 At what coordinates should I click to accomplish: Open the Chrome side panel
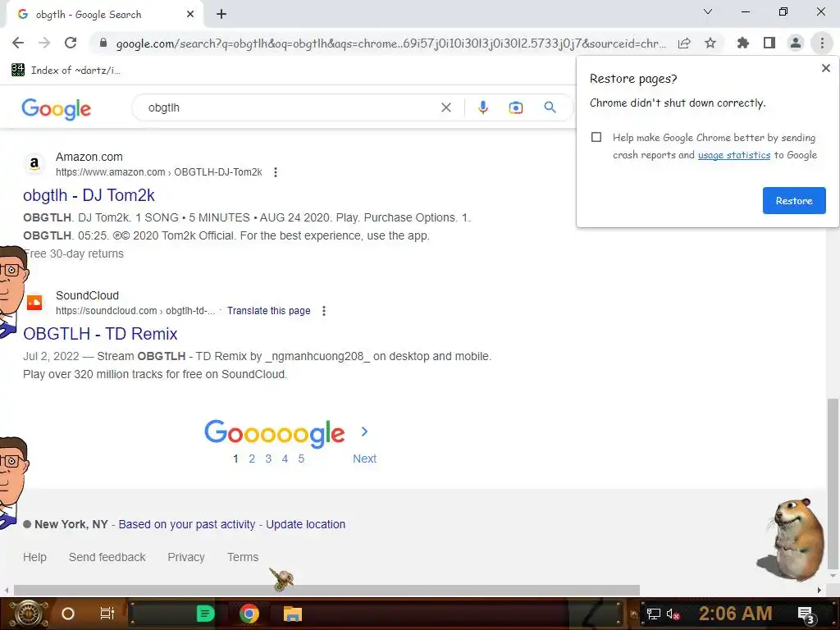tap(769, 43)
